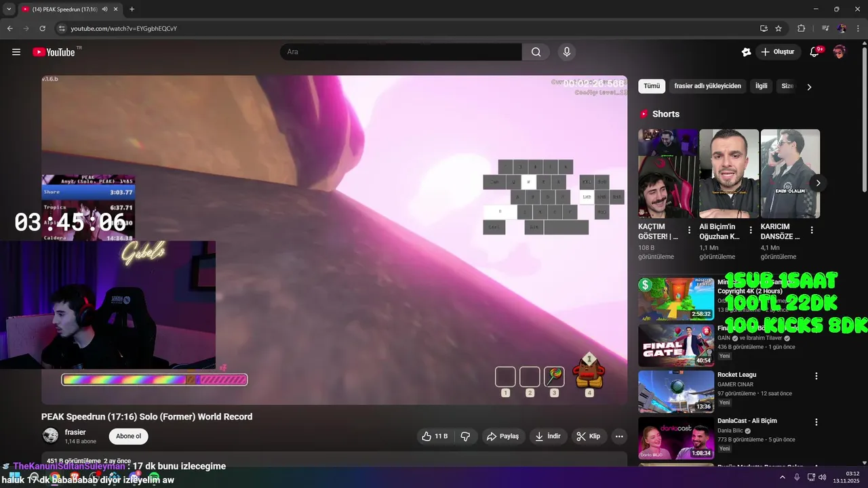Click the video player area

334,240
